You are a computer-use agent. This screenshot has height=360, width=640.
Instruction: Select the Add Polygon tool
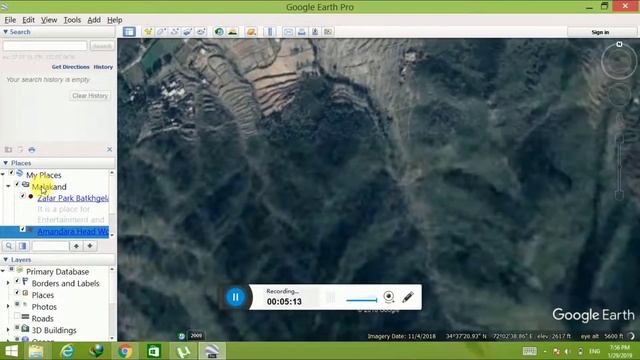click(161, 32)
